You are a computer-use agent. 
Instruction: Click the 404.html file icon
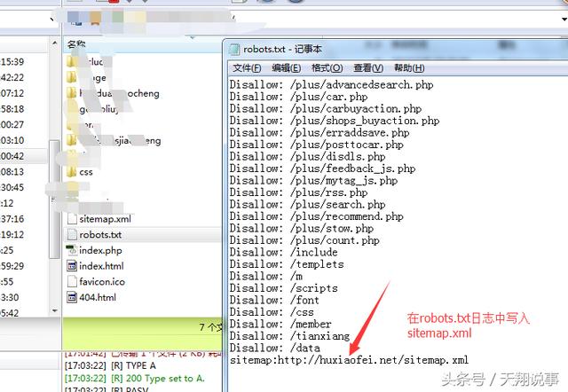pos(72,297)
